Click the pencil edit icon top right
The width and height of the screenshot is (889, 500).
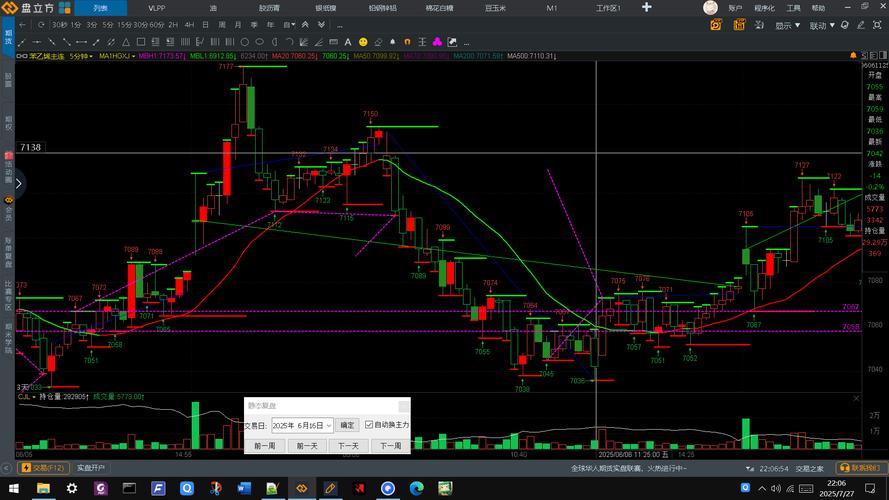(x=861, y=25)
